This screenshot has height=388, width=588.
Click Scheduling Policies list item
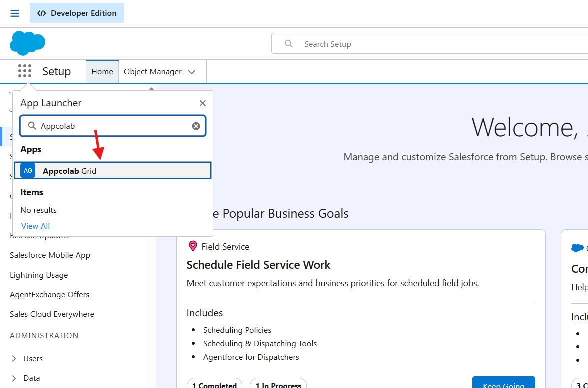(x=237, y=330)
